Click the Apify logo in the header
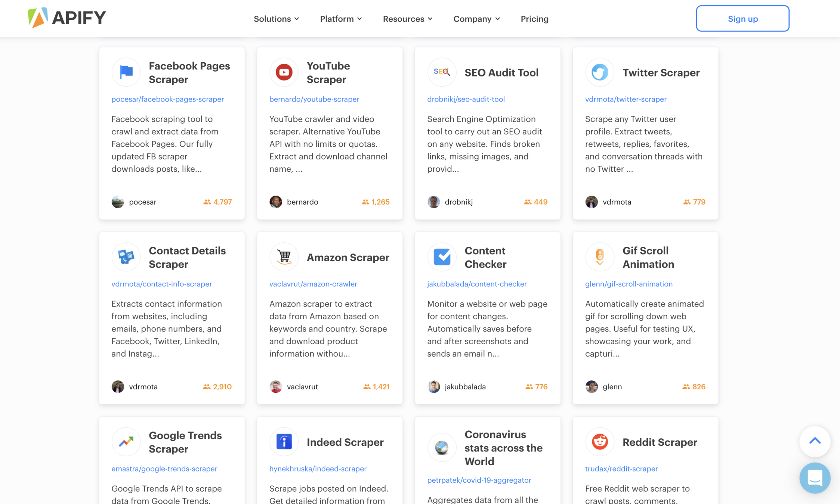This screenshot has width=840, height=504. [x=67, y=18]
